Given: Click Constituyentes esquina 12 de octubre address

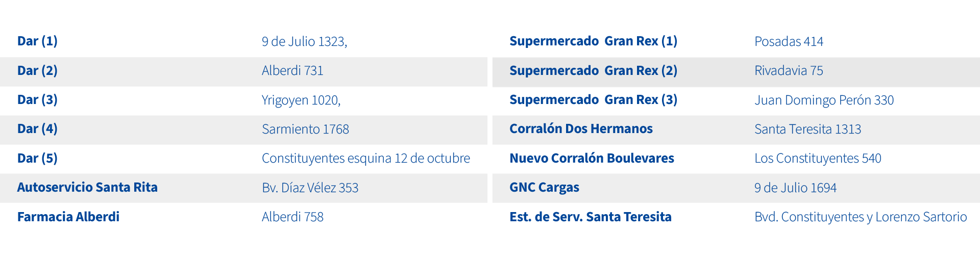Looking at the screenshot, I should click(365, 159).
